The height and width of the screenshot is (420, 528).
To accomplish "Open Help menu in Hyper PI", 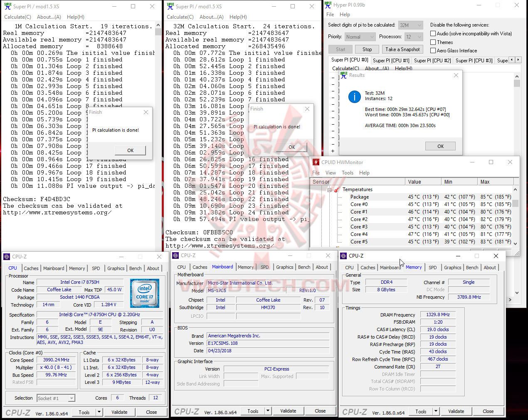I will coord(345,15).
